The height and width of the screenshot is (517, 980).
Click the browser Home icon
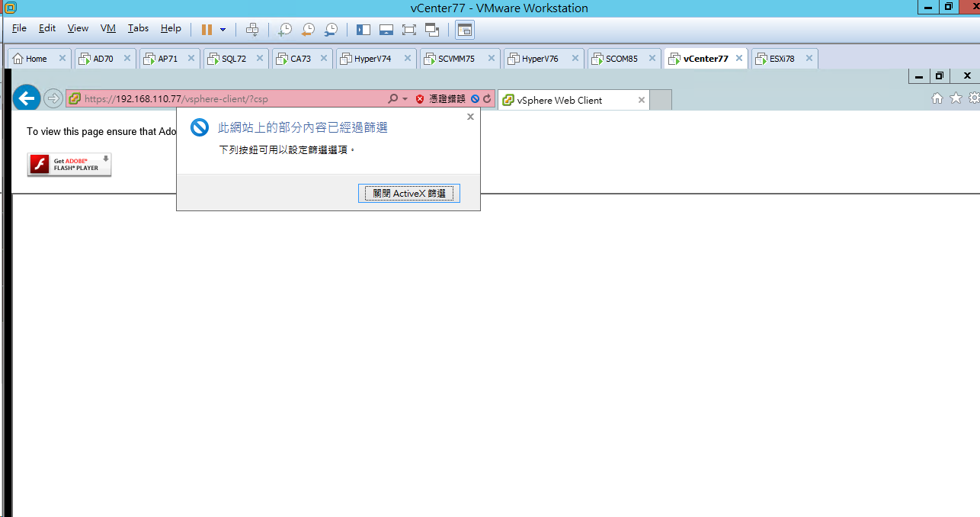pyautogui.click(x=937, y=98)
